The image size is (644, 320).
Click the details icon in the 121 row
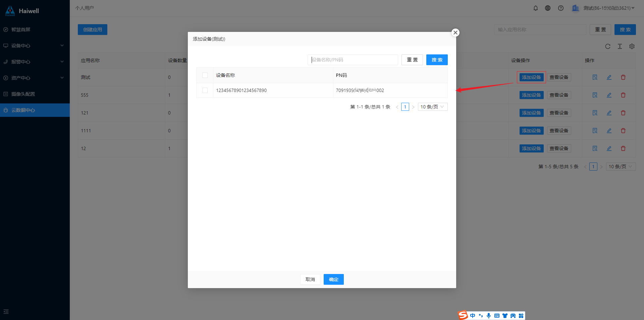[595, 113]
